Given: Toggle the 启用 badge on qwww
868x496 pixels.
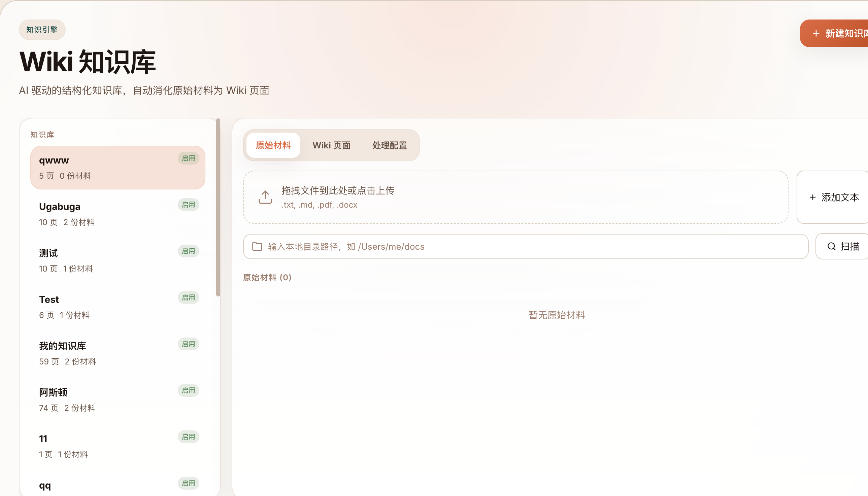Looking at the screenshot, I should point(188,158).
